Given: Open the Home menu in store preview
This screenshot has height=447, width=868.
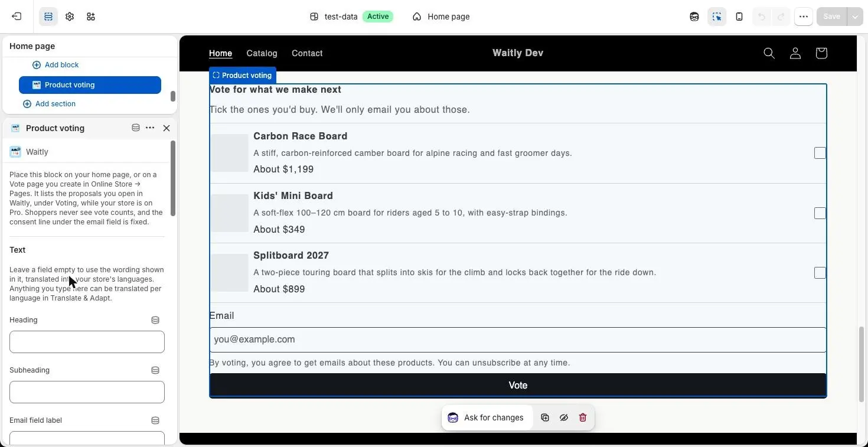Looking at the screenshot, I should point(220,53).
